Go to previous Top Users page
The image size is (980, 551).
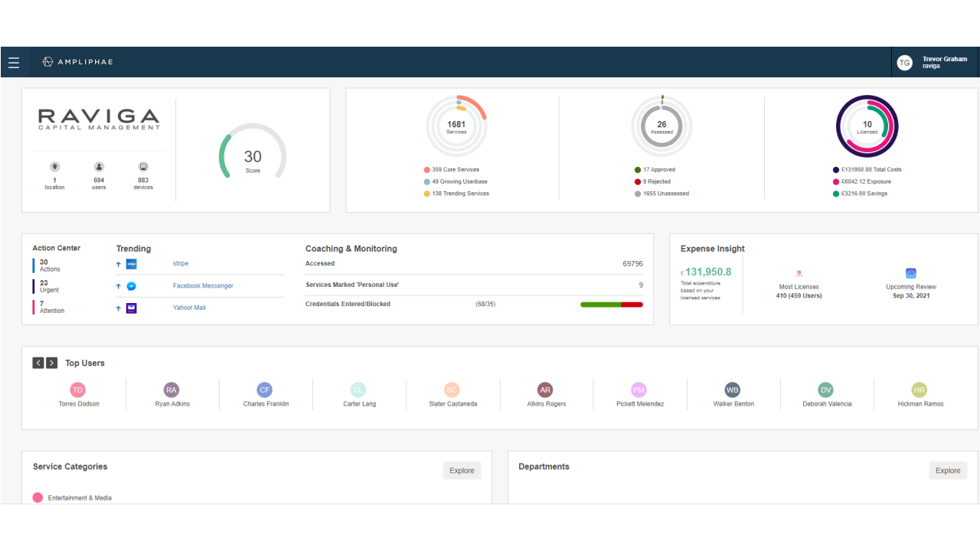(x=38, y=364)
